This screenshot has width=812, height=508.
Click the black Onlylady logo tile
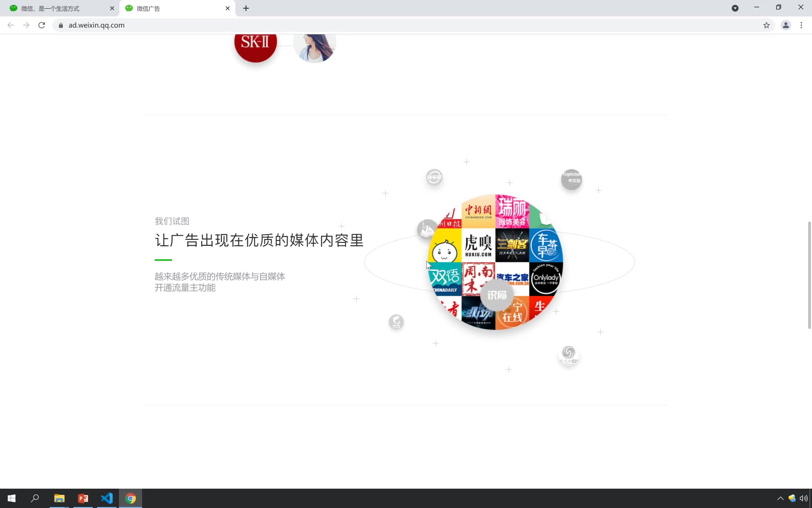point(546,279)
